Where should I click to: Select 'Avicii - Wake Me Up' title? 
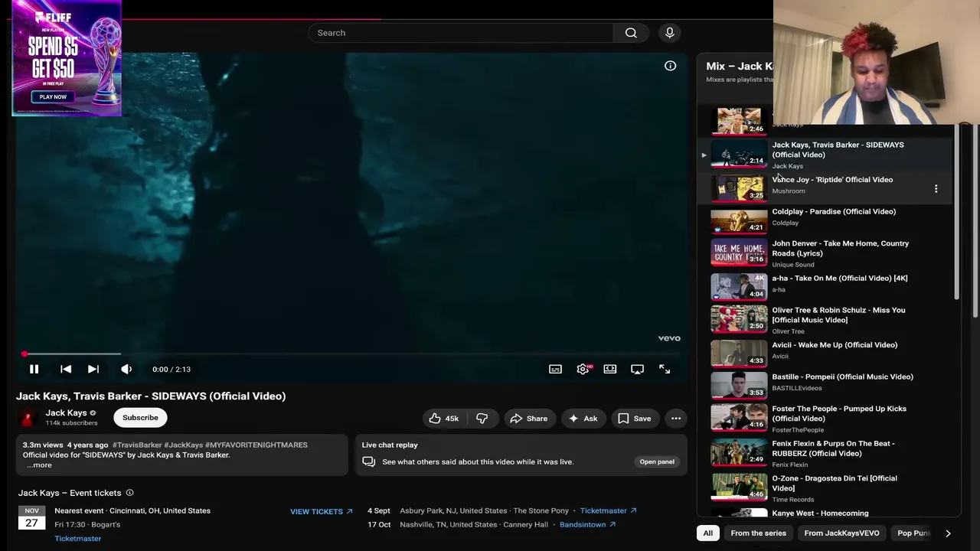tap(835, 345)
